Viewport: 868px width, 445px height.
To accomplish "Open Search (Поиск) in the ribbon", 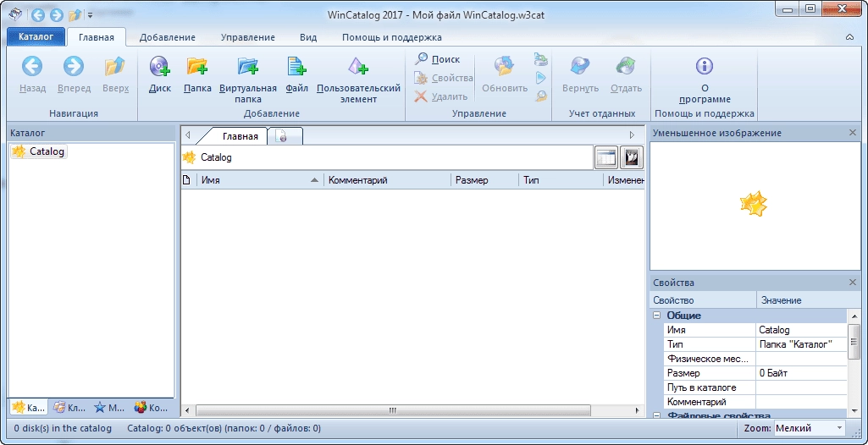I will pyautogui.click(x=437, y=59).
